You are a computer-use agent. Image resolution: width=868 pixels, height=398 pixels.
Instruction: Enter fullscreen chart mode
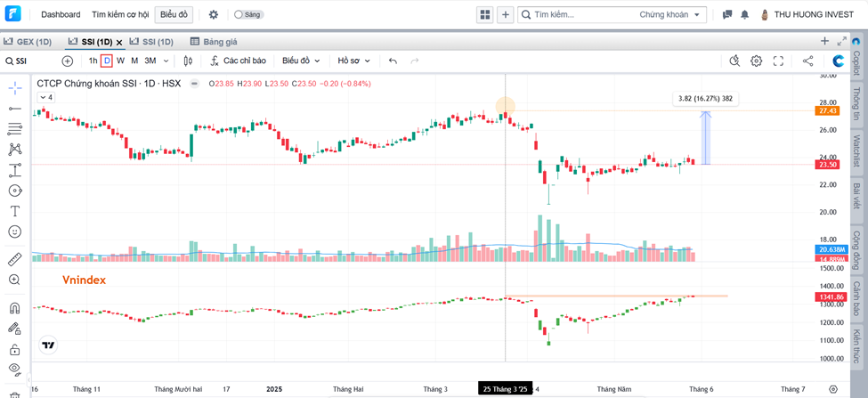tap(778, 61)
